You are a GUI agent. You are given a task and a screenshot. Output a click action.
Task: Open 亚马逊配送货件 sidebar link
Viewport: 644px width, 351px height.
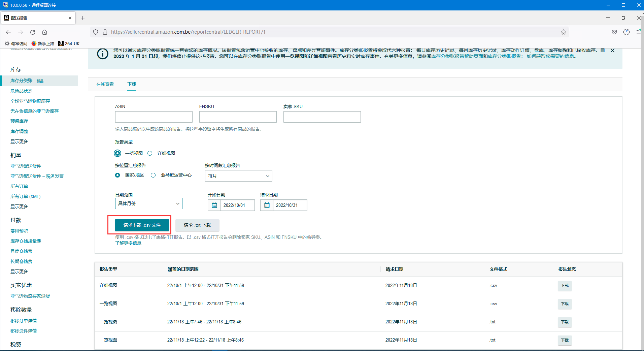[x=26, y=166]
